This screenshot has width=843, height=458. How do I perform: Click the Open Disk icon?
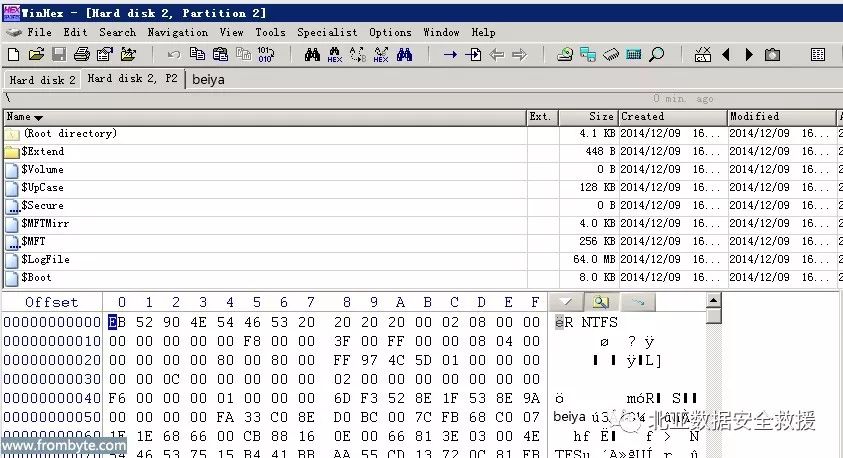tap(565, 54)
